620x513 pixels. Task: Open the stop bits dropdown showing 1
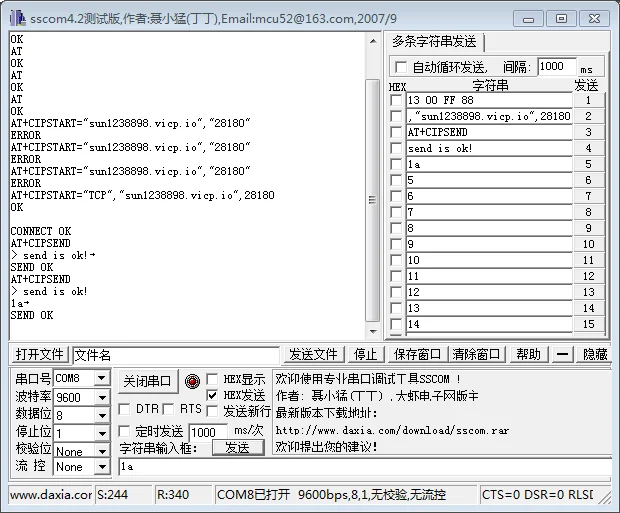(102, 433)
